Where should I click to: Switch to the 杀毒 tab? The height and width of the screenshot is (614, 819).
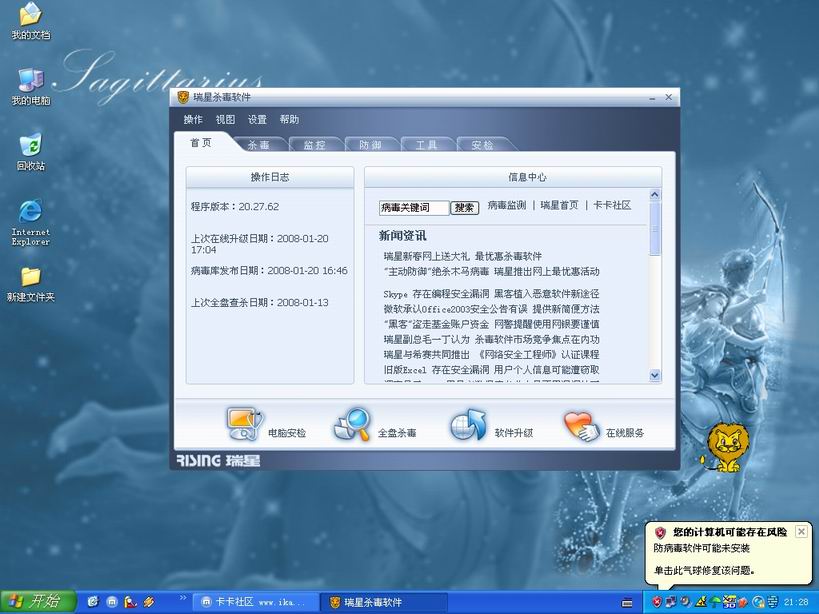[x=259, y=145]
